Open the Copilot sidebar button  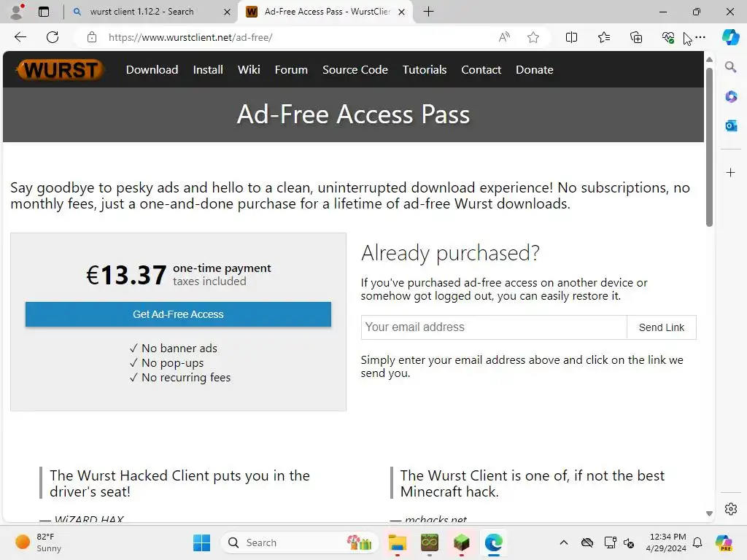point(730,37)
